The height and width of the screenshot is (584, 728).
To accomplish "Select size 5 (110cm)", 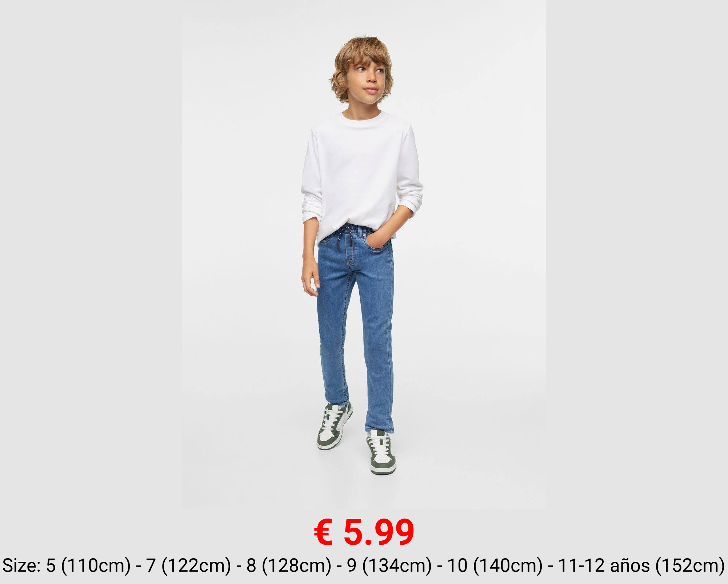I will [88, 566].
